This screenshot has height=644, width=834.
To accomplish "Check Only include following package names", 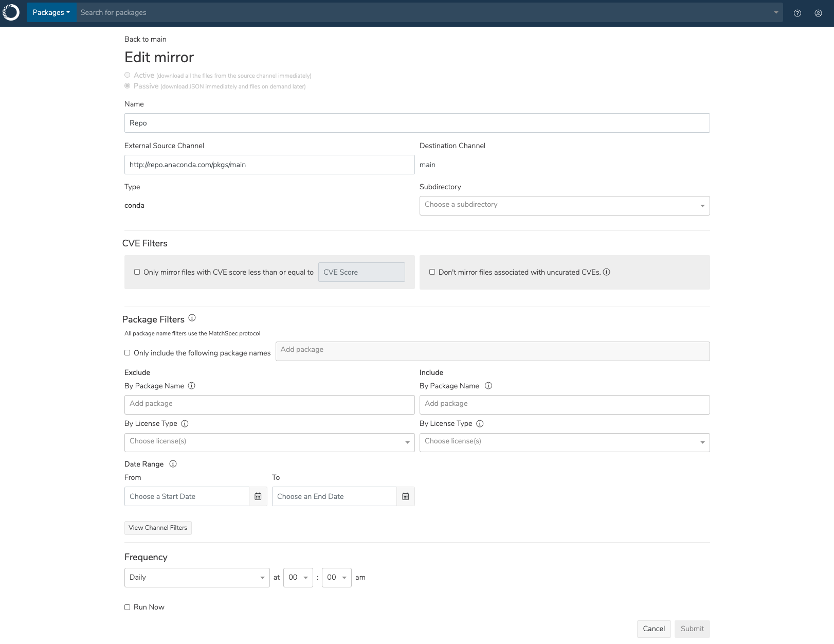I will point(128,353).
